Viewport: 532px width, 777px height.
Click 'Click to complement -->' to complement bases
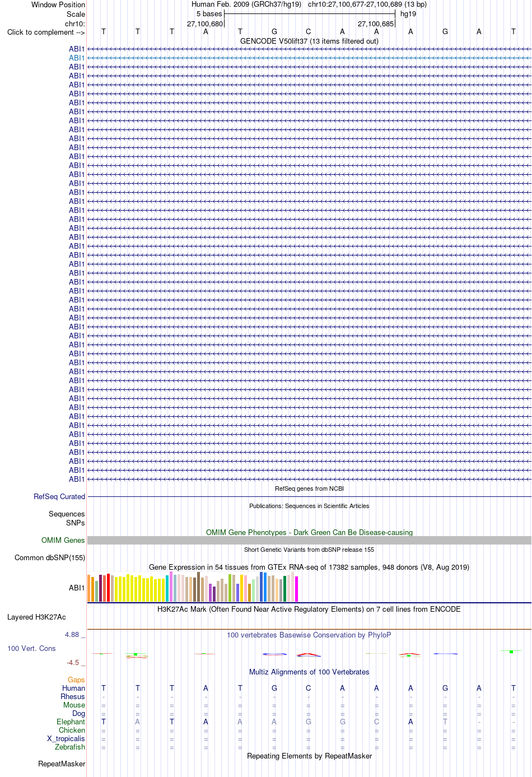click(46, 32)
